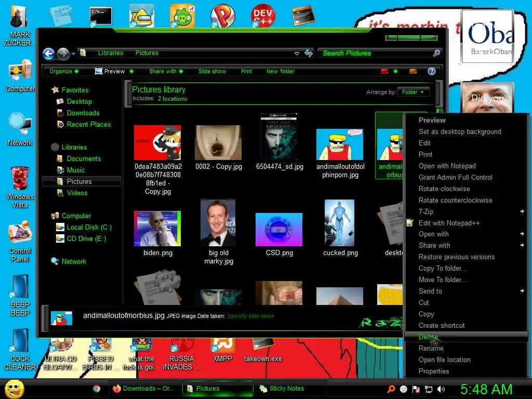This screenshot has height=399, width=532.
Task: Open the Explorer help question mark icon
Action: point(432,71)
